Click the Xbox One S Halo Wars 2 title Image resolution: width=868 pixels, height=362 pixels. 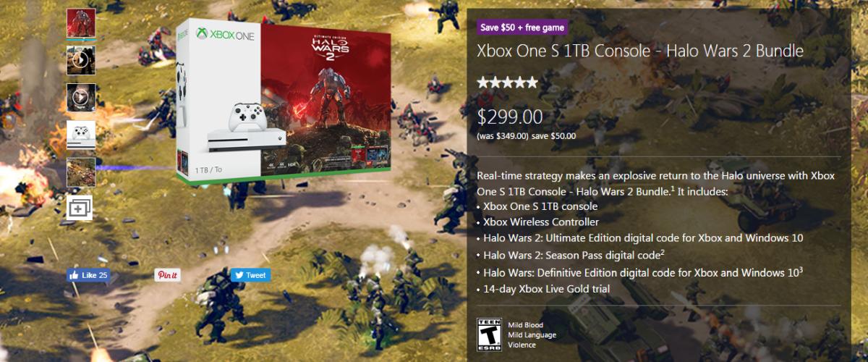pyautogui.click(x=639, y=52)
